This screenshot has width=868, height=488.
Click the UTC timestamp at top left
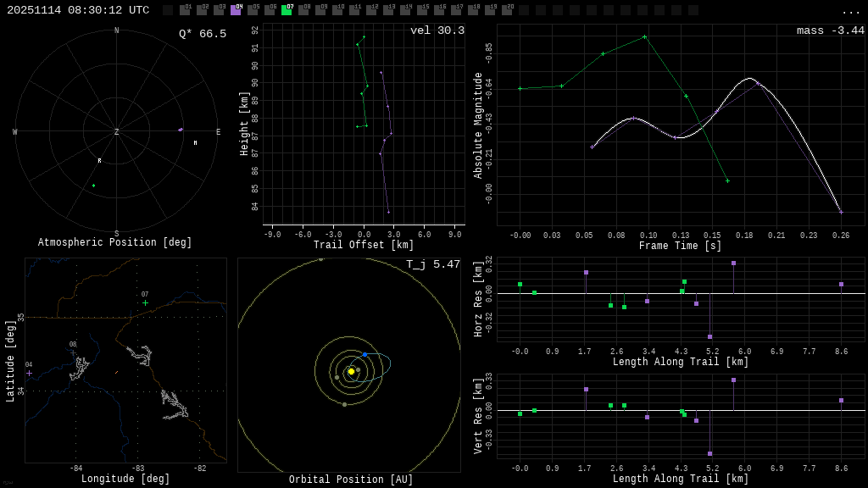(x=78, y=10)
